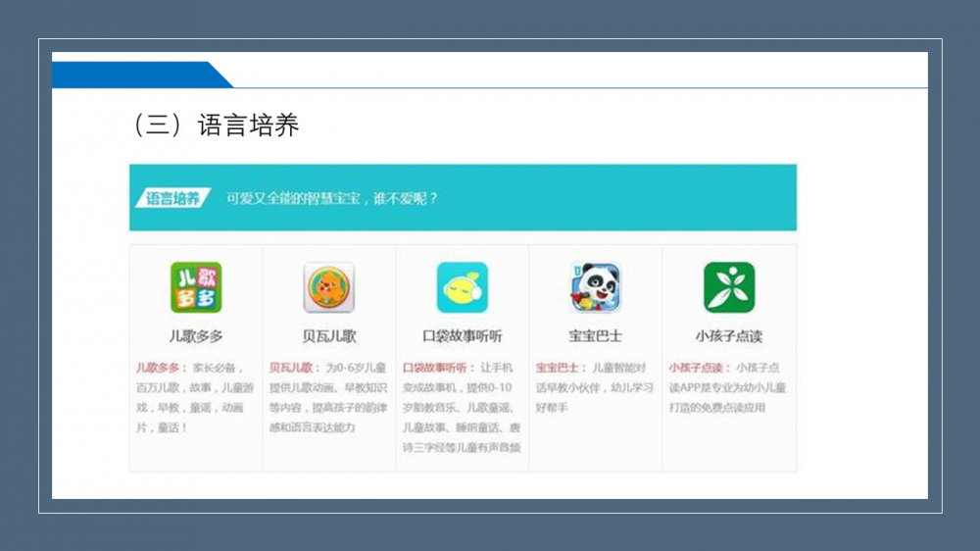980x551 pixels.
Task: Follow the red 宝宝巴士 description link
Action: pos(558,368)
